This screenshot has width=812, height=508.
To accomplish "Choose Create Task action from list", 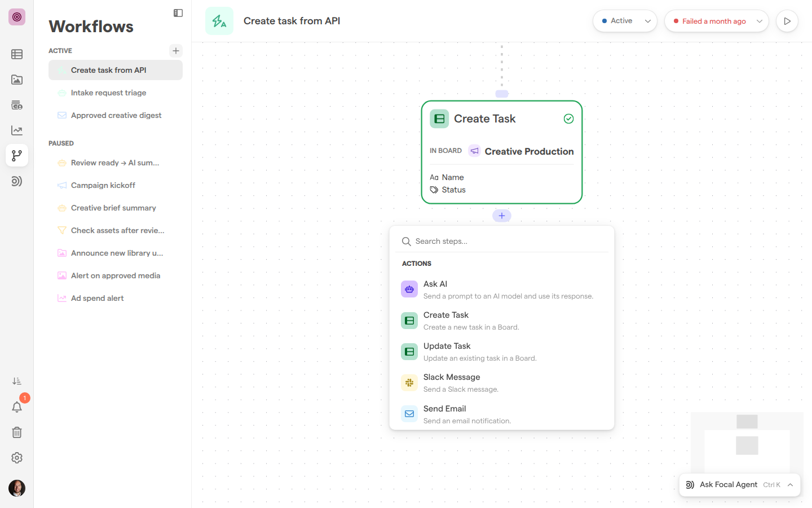I will click(502, 321).
